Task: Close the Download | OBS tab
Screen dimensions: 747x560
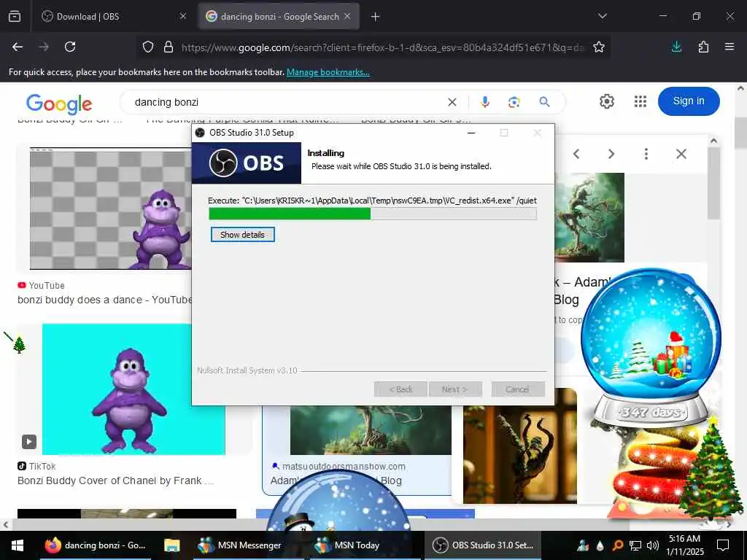Action: [183, 17]
